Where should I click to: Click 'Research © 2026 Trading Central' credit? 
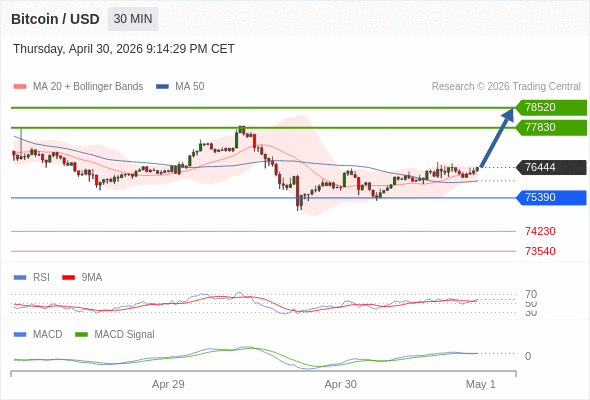(506, 87)
